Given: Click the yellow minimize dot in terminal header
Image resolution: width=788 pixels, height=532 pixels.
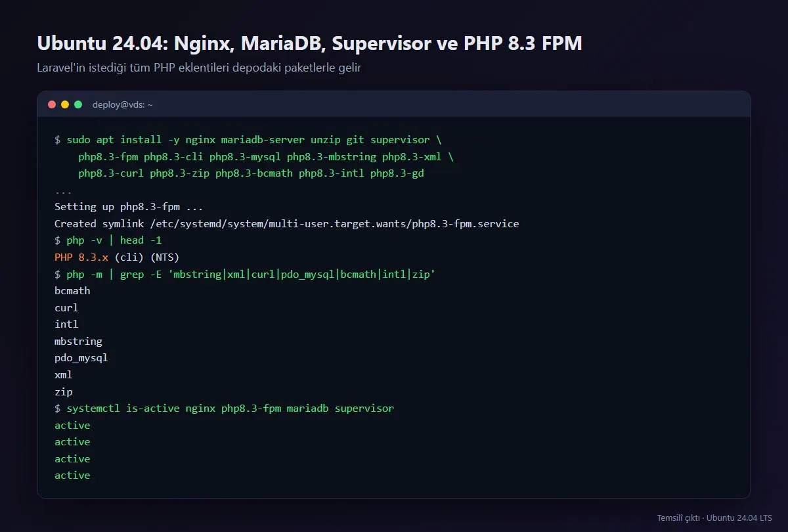Looking at the screenshot, I should coord(65,104).
